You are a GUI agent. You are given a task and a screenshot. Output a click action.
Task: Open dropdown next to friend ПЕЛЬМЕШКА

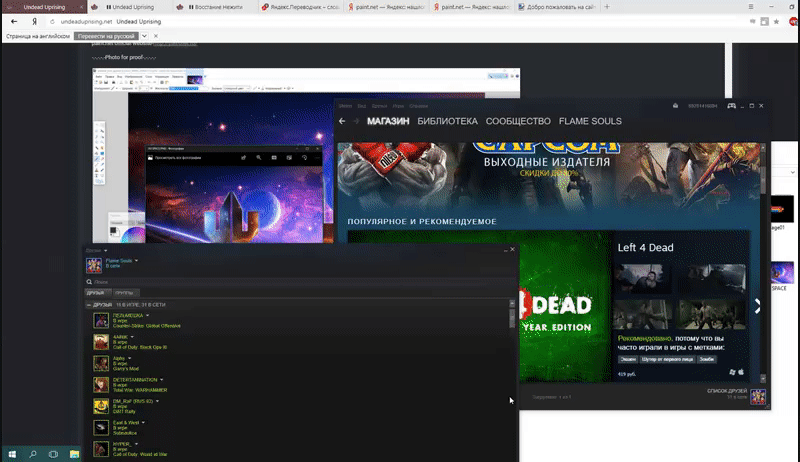(x=147, y=316)
